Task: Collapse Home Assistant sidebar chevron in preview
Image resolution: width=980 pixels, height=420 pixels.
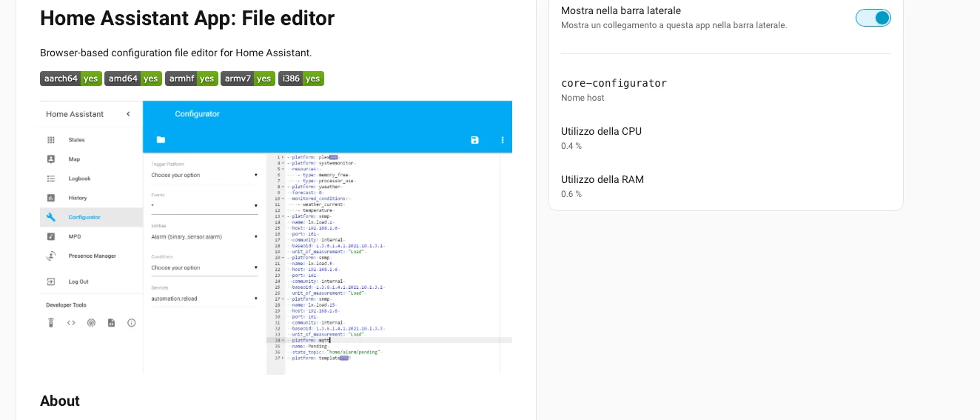Action: [128, 114]
